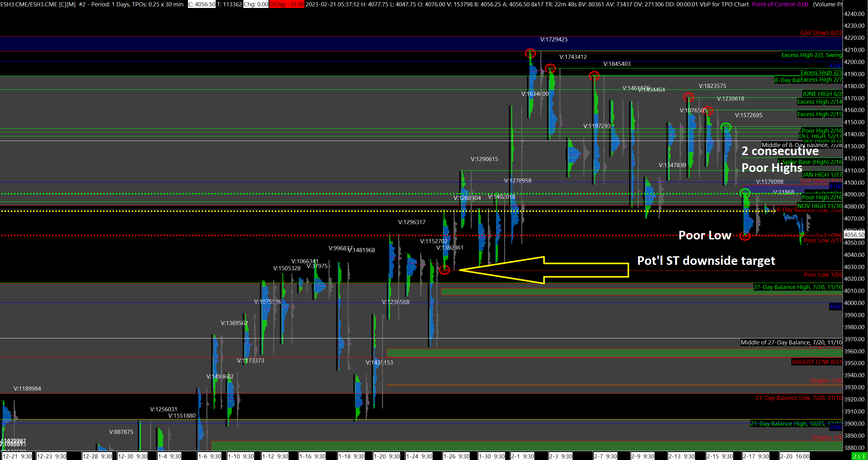Click the 'GAP Down 8/22' level label

[x=821, y=33]
